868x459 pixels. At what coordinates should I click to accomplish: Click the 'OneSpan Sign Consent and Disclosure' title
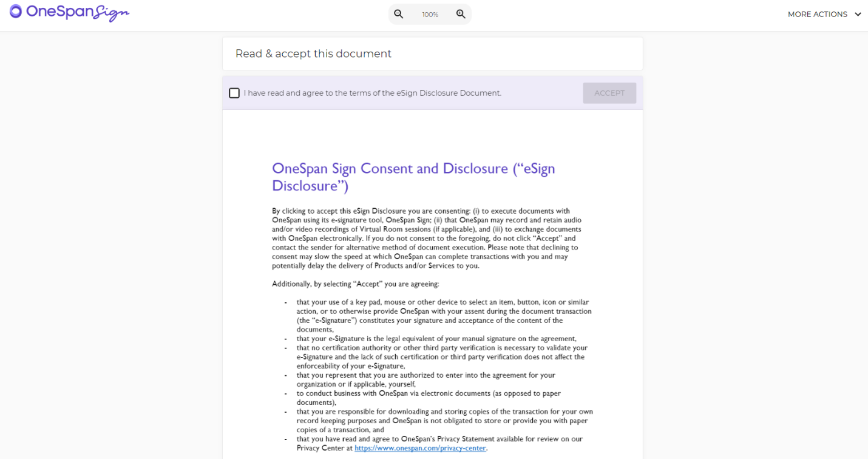413,177
